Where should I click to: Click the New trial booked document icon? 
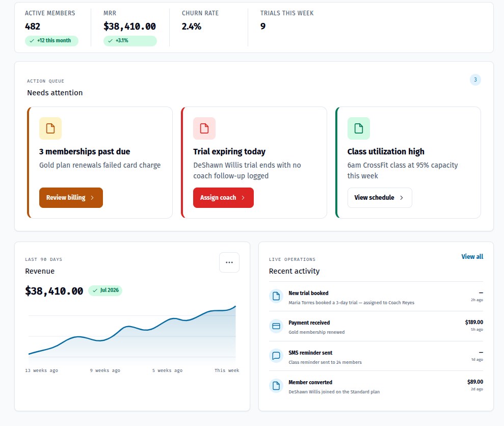[x=276, y=296]
